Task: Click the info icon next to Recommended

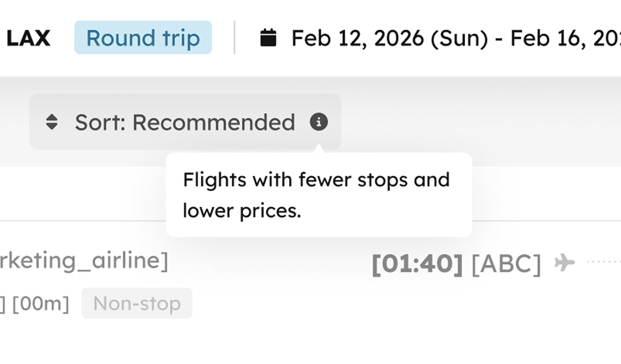Action: (x=319, y=122)
